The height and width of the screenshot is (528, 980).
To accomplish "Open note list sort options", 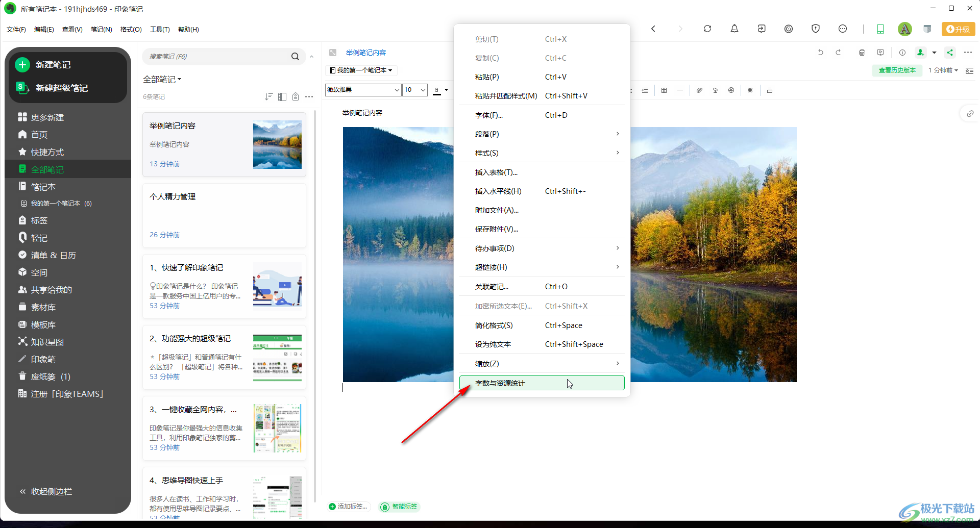I will (x=268, y=96).
